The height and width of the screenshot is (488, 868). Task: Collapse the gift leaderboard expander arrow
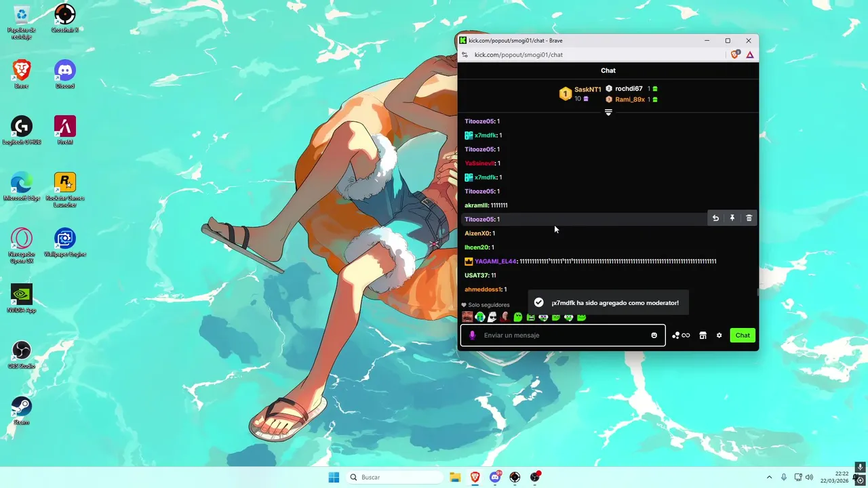(x=608, y=113)
